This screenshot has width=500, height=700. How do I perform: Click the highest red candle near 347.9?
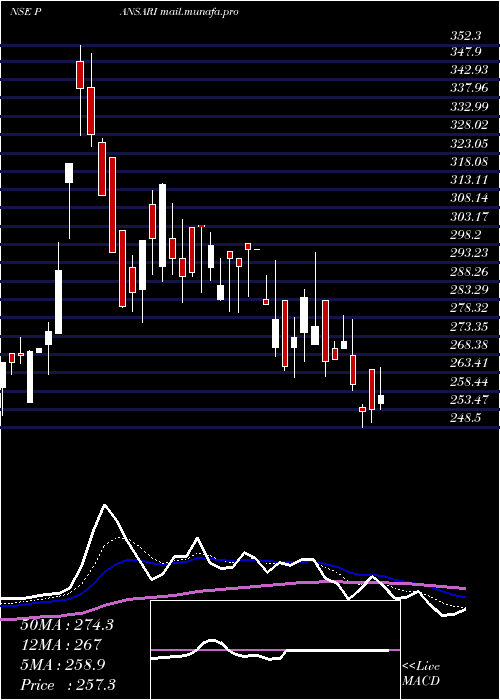(x=80, y=75)
